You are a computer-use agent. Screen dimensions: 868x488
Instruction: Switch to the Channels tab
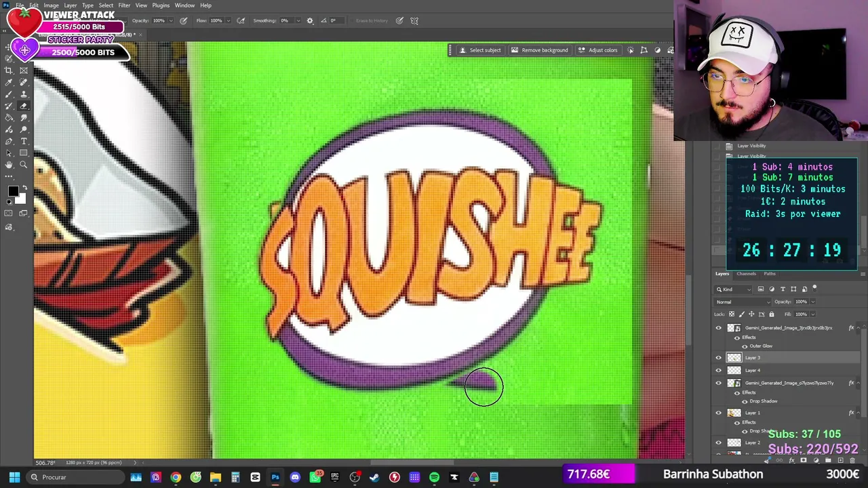pos(746,274)
